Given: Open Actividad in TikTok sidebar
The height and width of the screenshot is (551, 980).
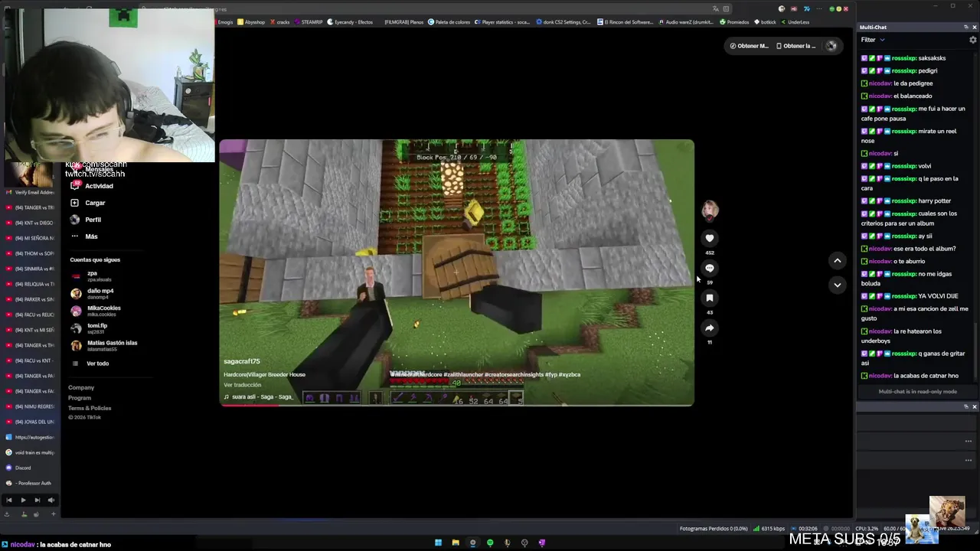Looking at the screenshot, I should (92, 186).
